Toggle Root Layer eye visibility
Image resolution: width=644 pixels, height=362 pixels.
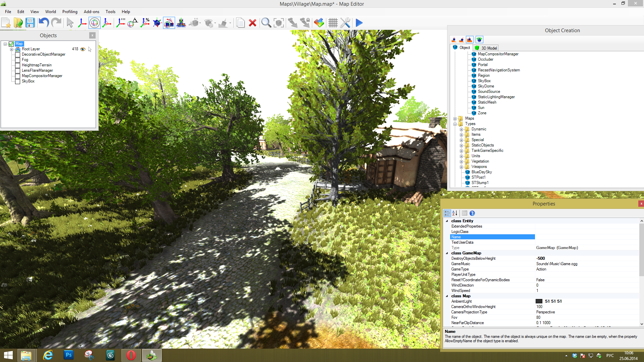click(83, 49)
